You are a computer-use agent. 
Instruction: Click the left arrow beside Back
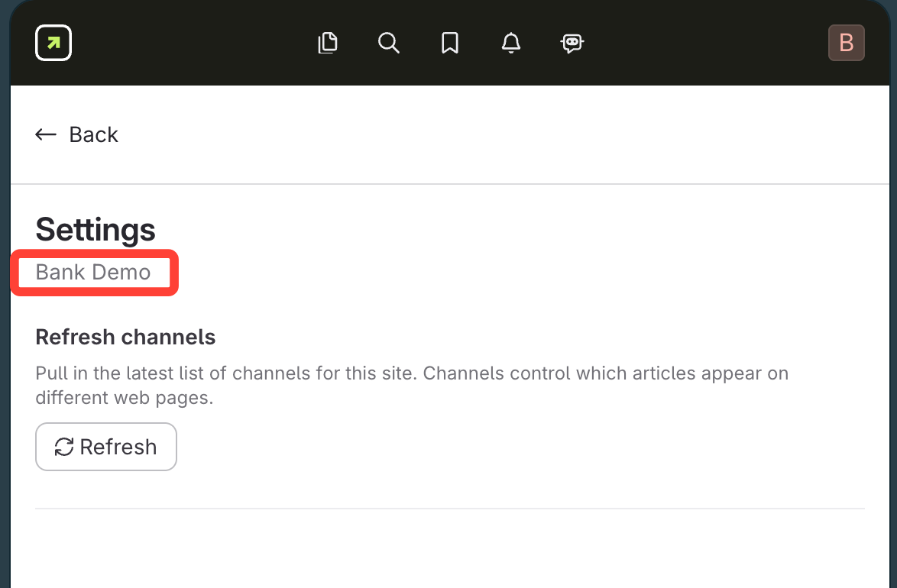click(46, 135)
